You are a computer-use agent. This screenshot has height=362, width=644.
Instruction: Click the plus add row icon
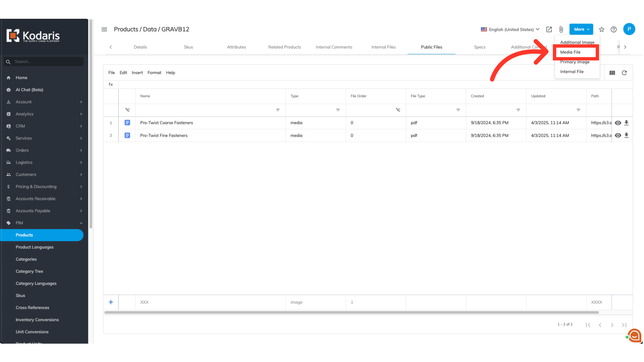[x=111, y=302]
